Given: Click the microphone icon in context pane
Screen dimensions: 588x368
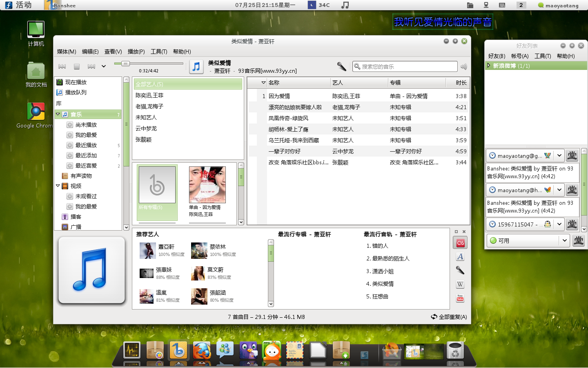Looking at the screenshot, I should [460, 270].
